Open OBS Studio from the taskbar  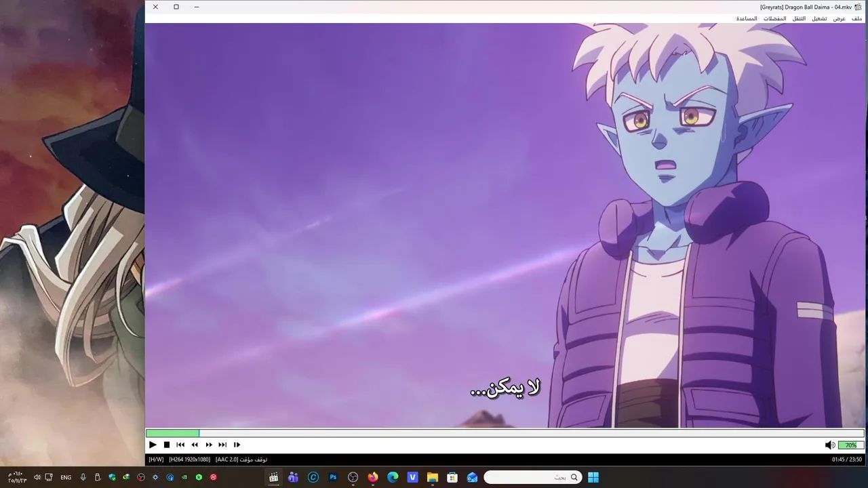point(353,477)
